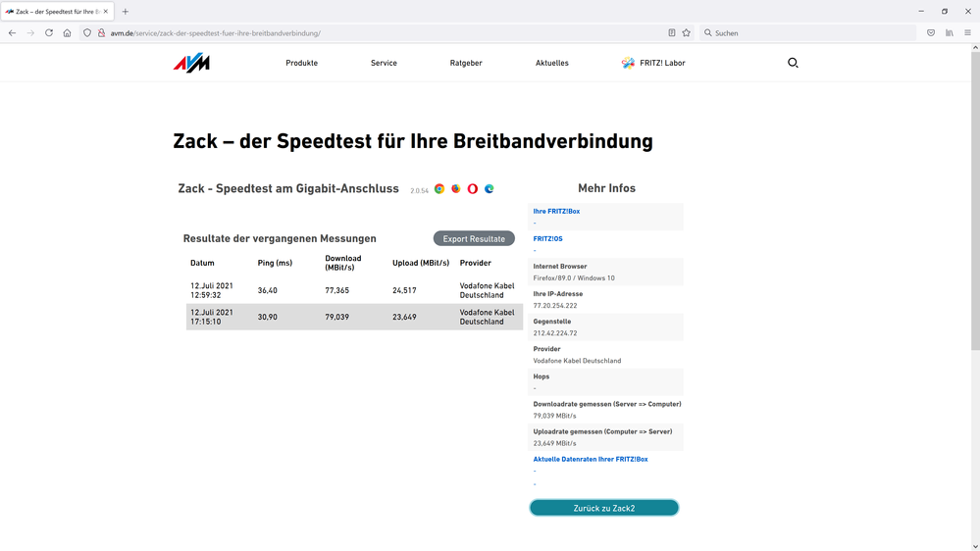Image resolution: width=980 pixels, height=551 pixels.
Task: Click the FRITZ! Labor colorful icon
Action: pyautogui.click(x=628, y=63)
